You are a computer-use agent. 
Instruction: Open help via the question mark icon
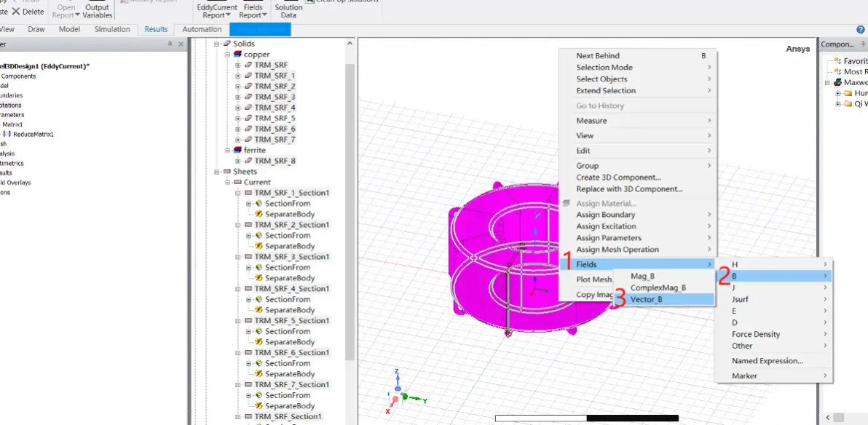click(x=860, y=29)
